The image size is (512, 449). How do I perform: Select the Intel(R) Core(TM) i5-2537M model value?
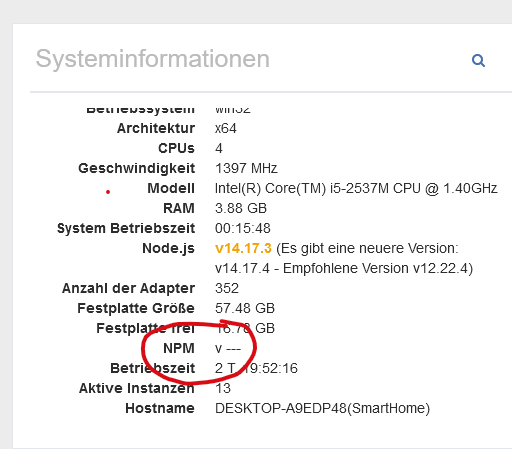coord(356,188)
